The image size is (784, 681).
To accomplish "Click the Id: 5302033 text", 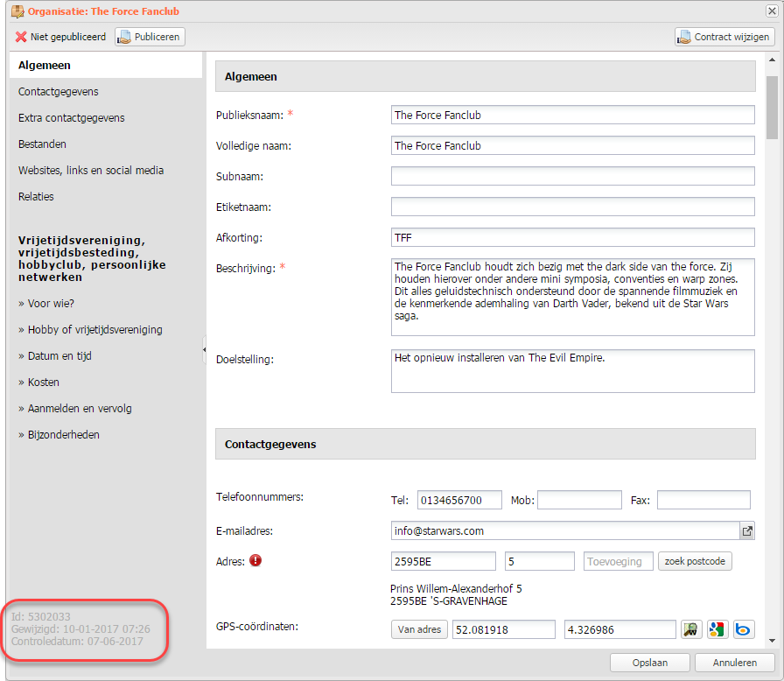I will tap(41, 616).
